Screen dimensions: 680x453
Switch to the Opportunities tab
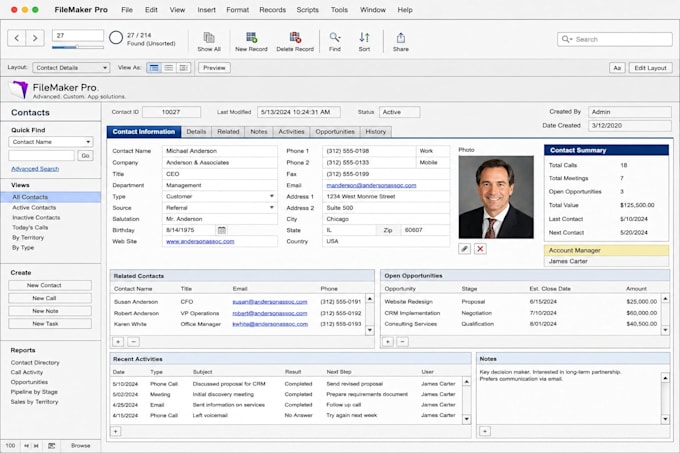coord(335,132)
